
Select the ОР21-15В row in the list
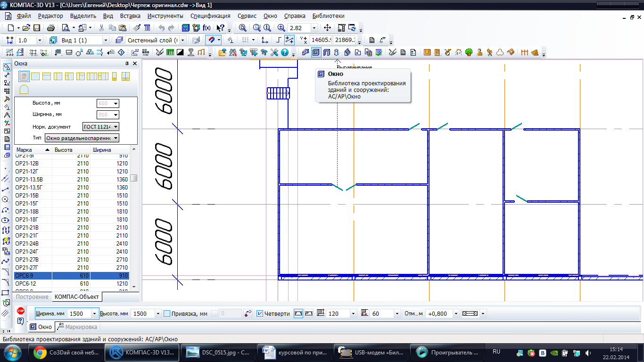pos(72,196)
